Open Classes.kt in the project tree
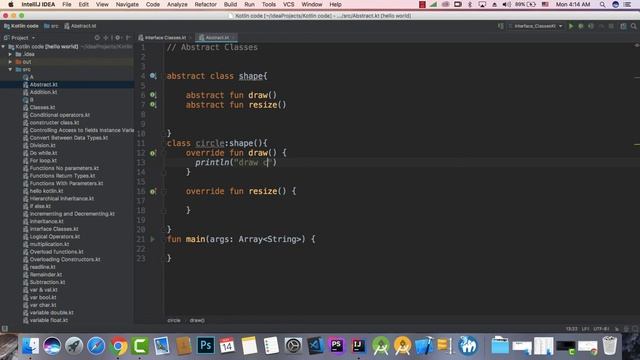Image resolution: width=640 pixels, height=360 pixels. pos(42,107)
